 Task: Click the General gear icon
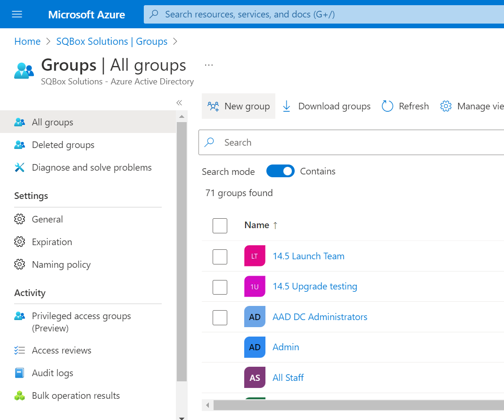tap(20, 219)
